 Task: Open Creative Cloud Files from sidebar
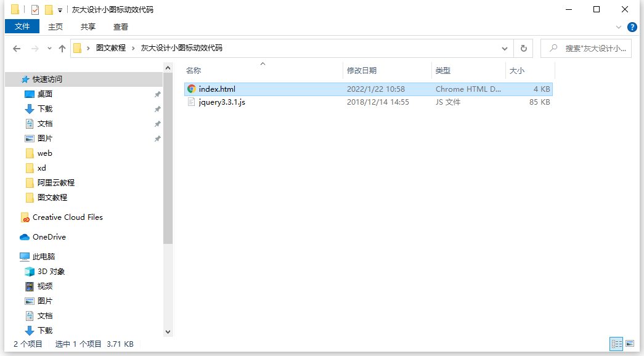click(67, 217)
